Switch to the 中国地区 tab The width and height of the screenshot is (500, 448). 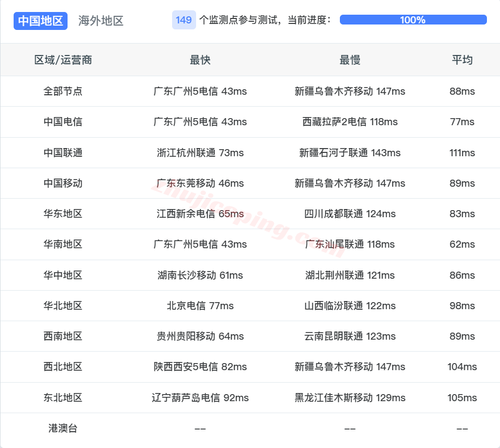(x=40, y=21)
